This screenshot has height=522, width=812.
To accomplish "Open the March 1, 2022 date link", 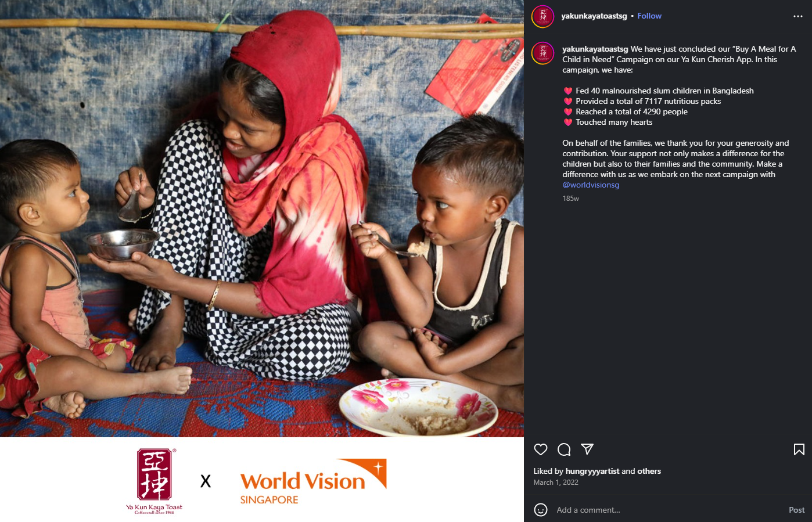I will (x=556, y=483).
